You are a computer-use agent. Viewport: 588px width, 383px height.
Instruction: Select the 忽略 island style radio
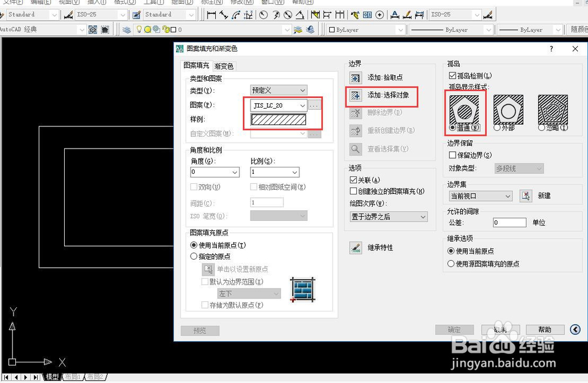click(x=542, y=128)
